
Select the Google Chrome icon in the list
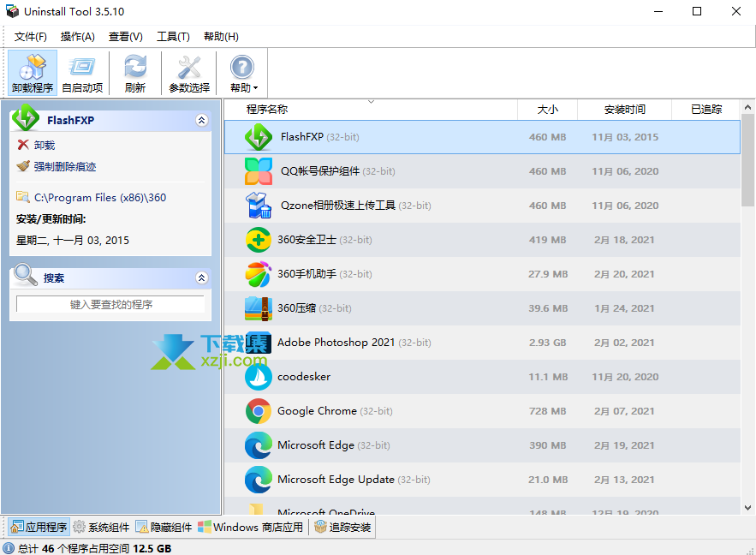259,411
